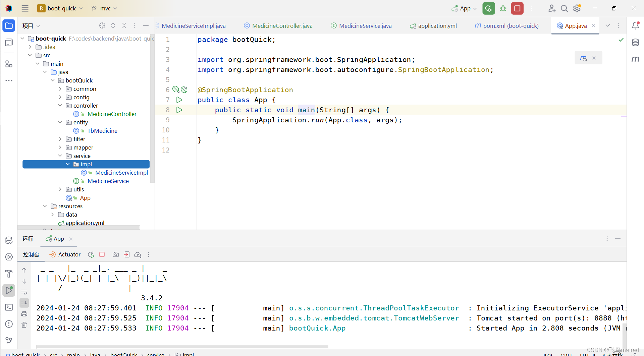Start debugging with the bug icon
Image resolution: width=644 pixels, height=356 pixels.
(x=503, y=8)
